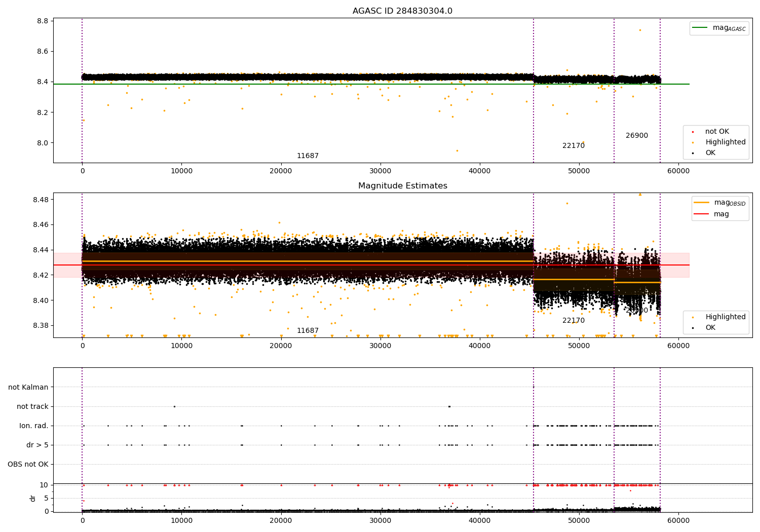Click the obsid label 26900 in the top plot
This screenshot has height=532, width=760.
(x=637, y=136)
